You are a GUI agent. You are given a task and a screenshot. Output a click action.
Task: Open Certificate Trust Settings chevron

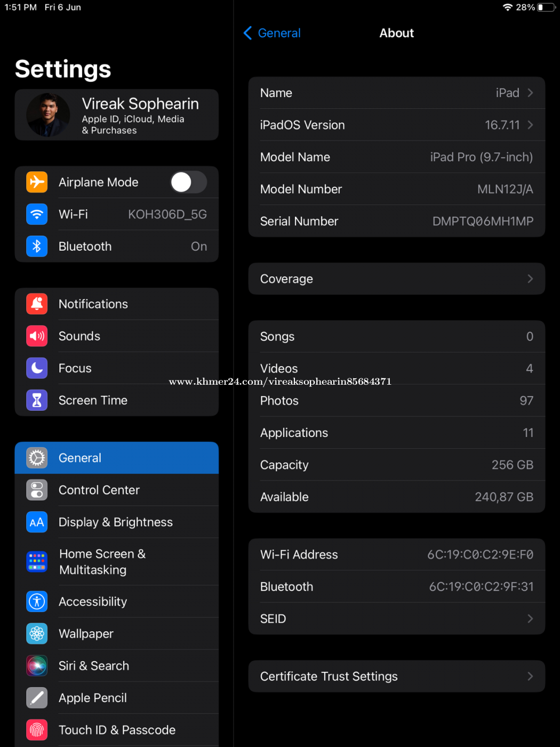pos(530,676)
